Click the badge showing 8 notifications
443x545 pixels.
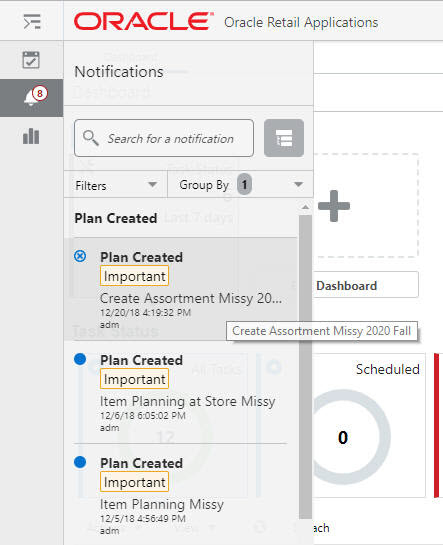pos(40,93)
